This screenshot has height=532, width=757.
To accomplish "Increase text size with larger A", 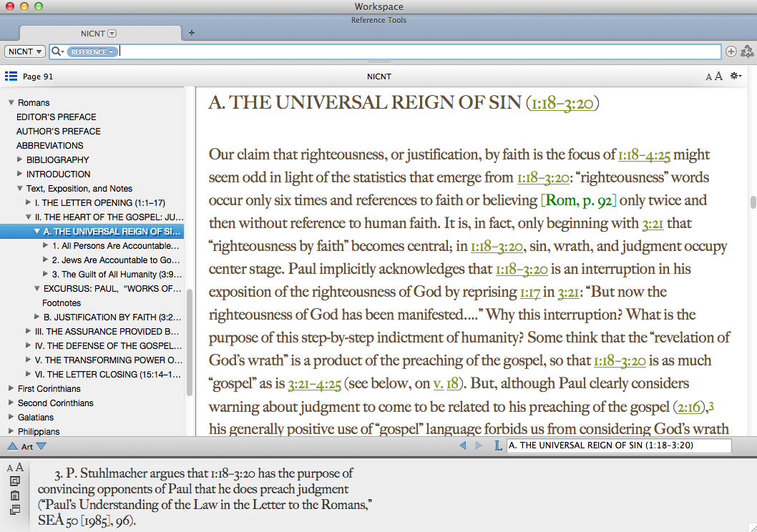I will pyautogui.click(x=718, y=77).
